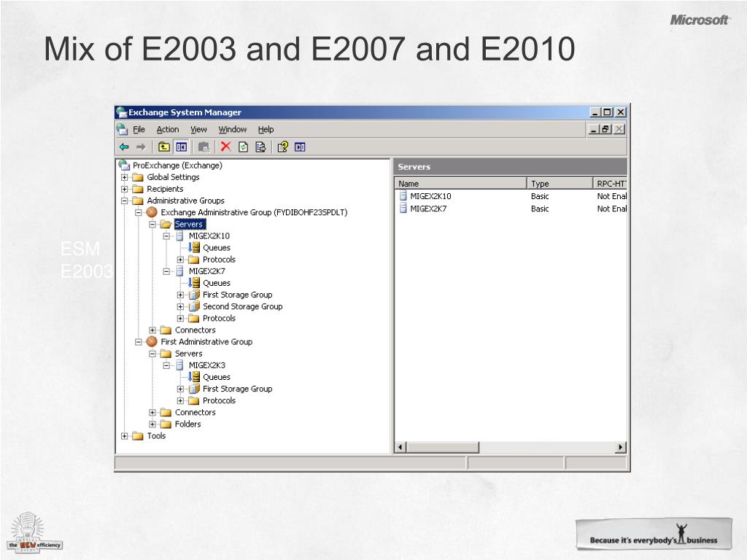Select MIGEX2K10 row in Servers list
Viewport: 747px width, 560px height.
tap(511, 196)
